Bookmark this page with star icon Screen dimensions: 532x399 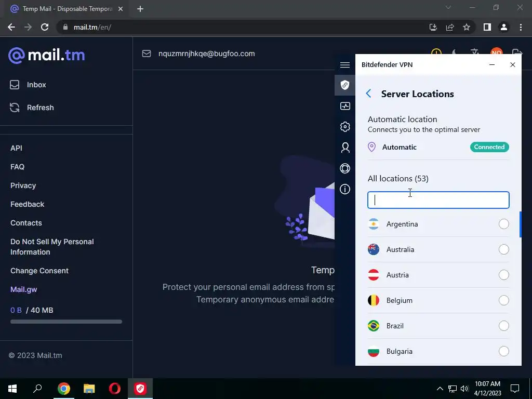(x=467, y=27)
